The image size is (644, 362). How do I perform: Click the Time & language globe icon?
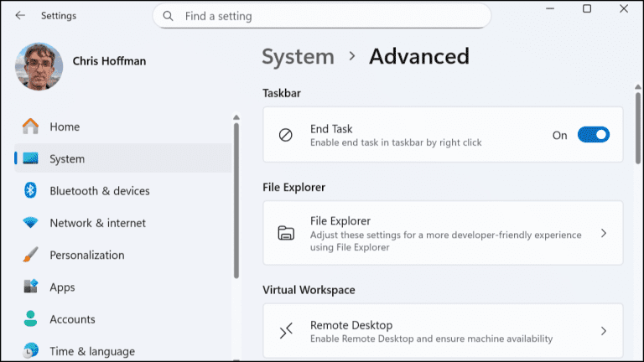[31, 350]
